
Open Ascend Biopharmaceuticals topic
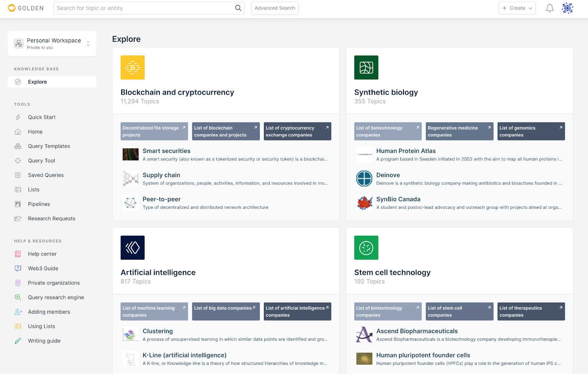[x=417, y=331]
